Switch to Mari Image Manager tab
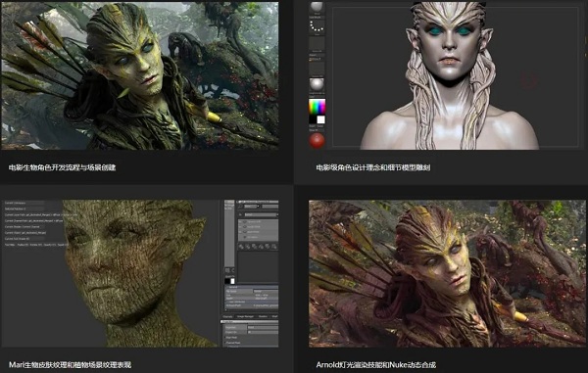Image resolution: width=588 pixels, height=373 pixels. pyautogui.click(x=245, y=316)
